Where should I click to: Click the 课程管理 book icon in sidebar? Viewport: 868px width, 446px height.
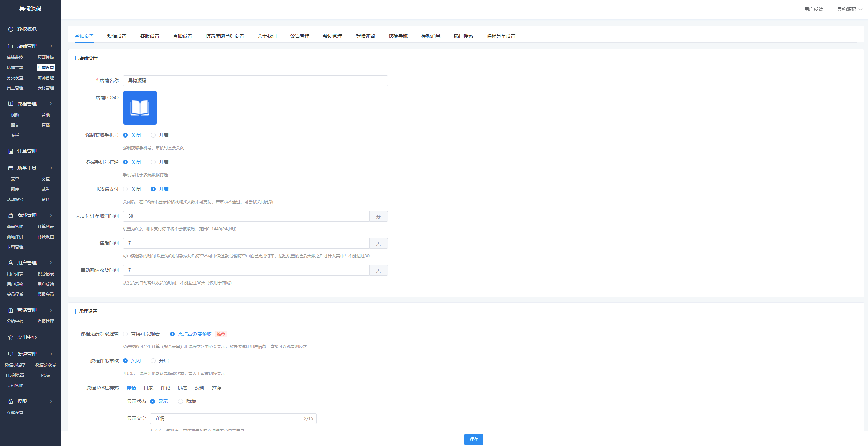tap(11, 104)
